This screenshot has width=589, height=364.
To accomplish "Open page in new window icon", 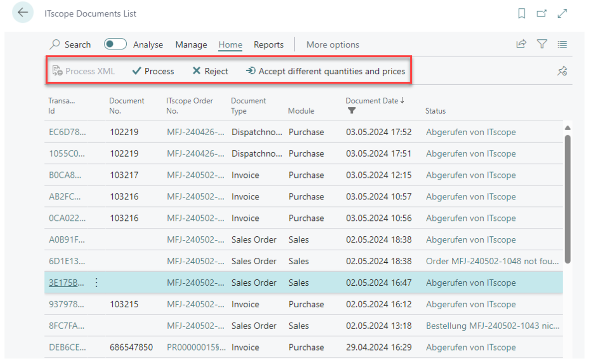I will (x=542, y=14).
